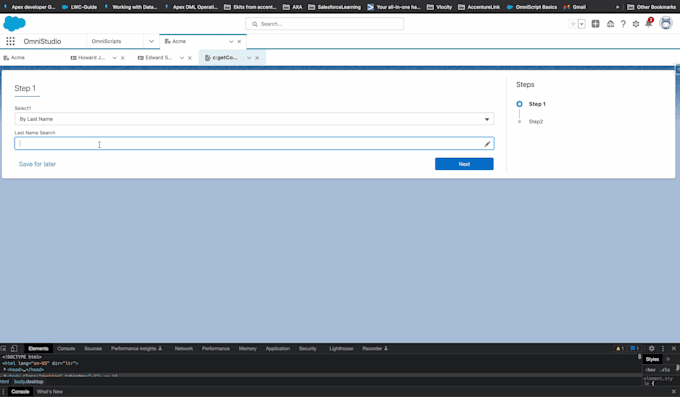Viewport: 680px width, 397px height.
Task: Activate DevTools inspect element icon
Action: (3, 348)
